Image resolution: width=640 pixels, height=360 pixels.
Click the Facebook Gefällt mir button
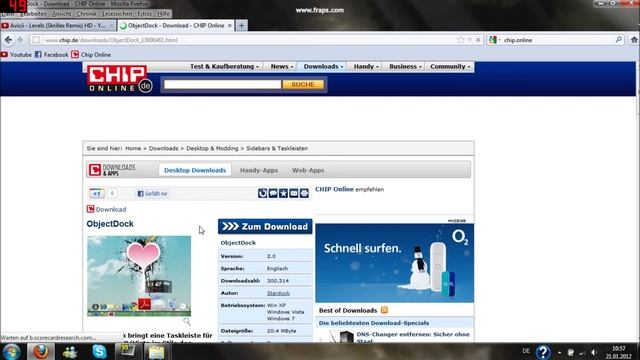(x=152, y=193)
